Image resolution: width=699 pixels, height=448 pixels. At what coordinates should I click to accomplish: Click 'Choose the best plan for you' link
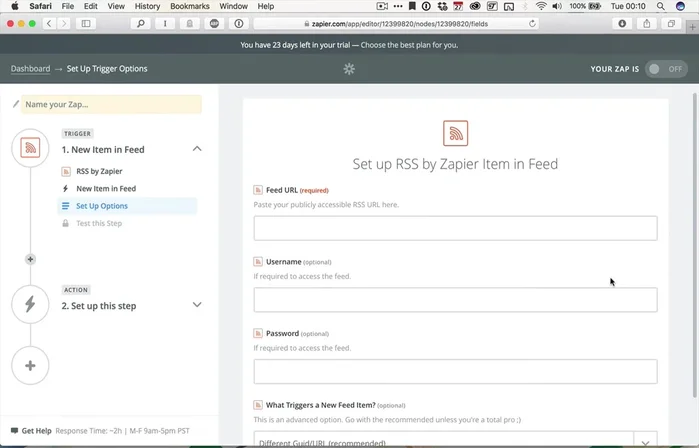pos(403,45)
